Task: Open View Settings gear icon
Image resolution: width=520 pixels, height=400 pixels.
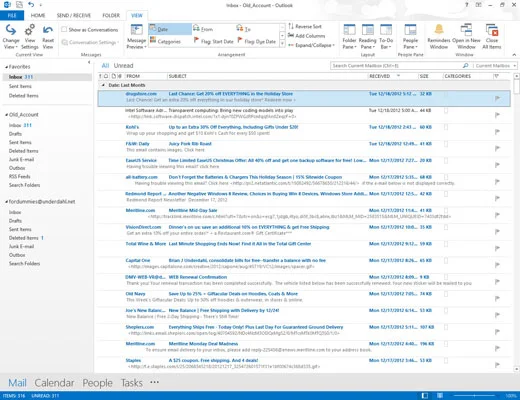Action: pos(30,30)
